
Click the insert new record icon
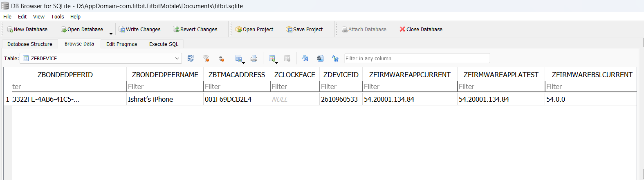(272, 58)
